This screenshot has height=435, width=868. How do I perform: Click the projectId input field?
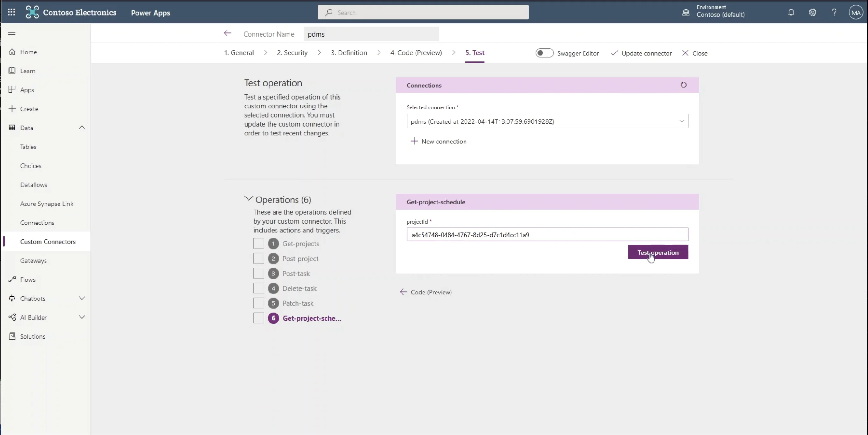(x=547, y=235)
